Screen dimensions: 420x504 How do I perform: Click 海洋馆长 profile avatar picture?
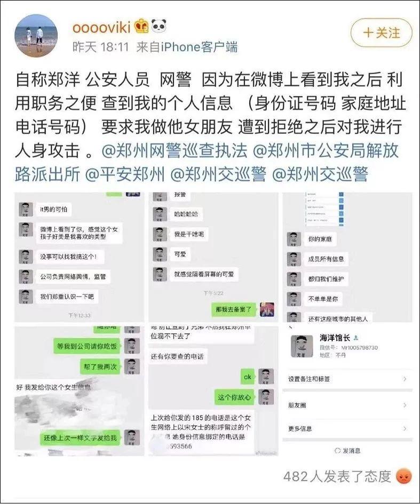302,346
